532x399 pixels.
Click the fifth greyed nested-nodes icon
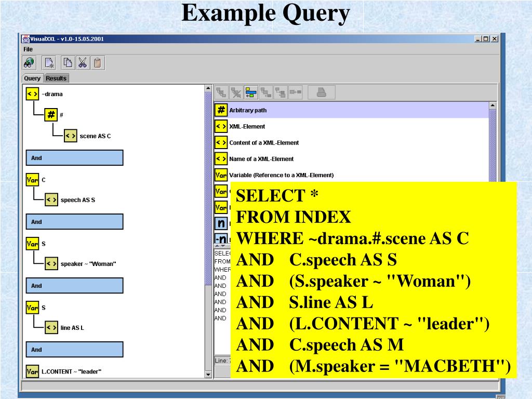coord(281,92)
